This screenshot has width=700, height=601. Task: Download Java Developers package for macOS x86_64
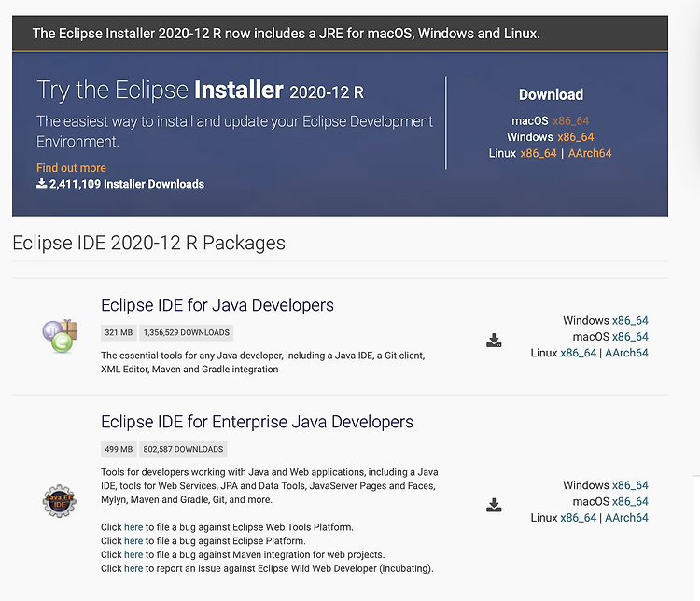630,337
